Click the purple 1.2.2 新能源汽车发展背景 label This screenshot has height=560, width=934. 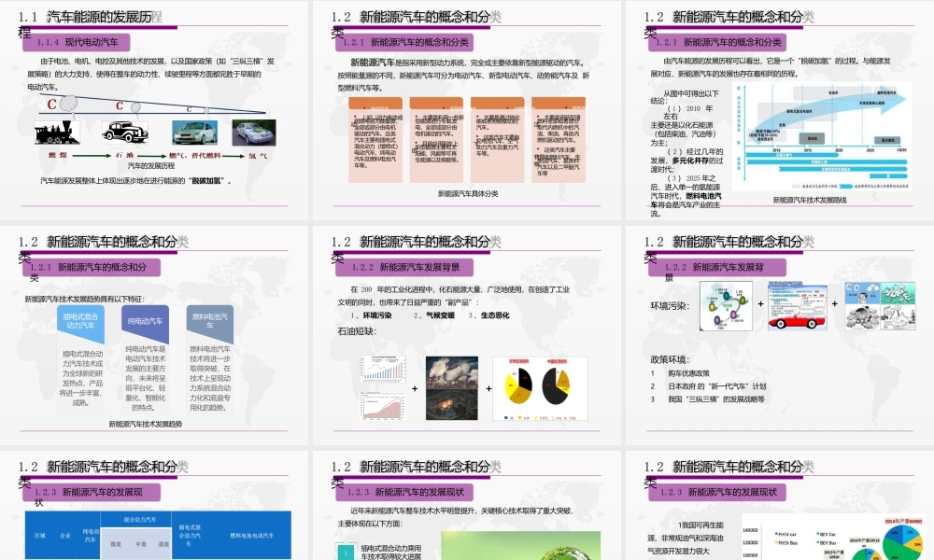click(x=404, y=267)
